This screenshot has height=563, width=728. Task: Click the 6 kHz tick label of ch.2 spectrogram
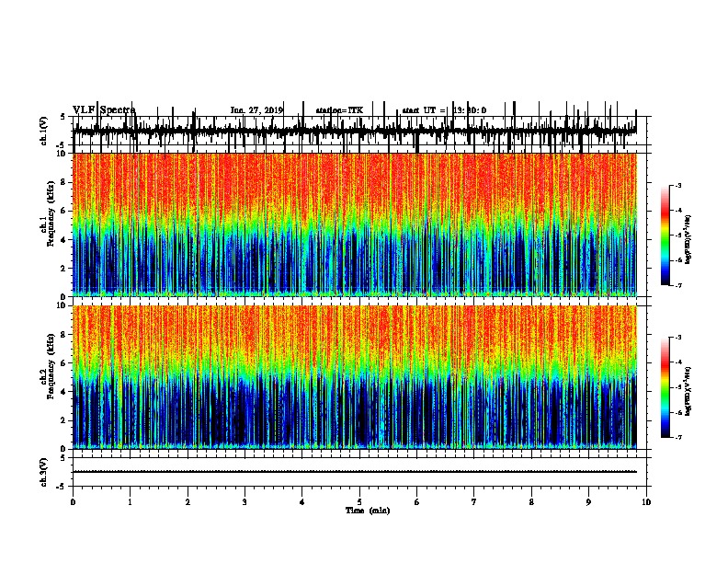(x=63, y=363)
